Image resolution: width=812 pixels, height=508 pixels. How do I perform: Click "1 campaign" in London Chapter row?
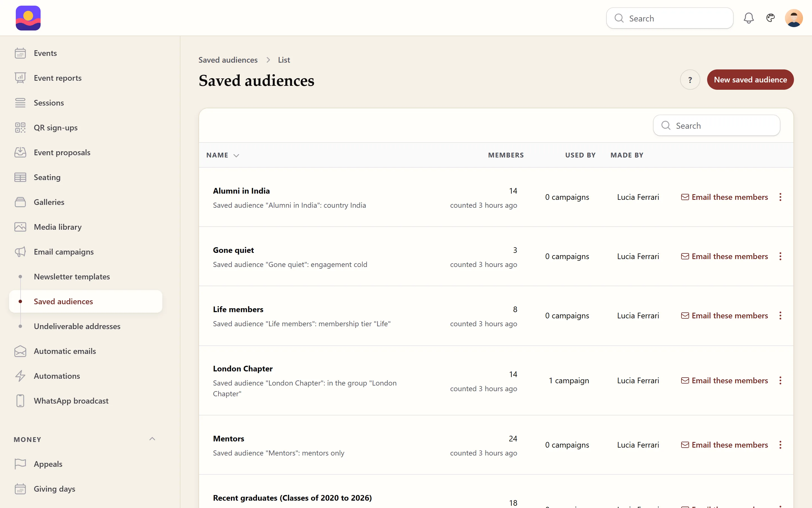(x=569, y=381)
